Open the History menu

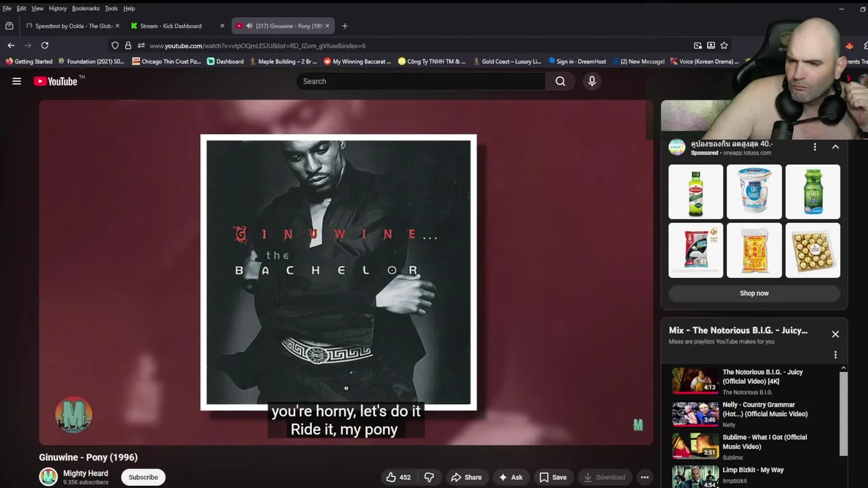pyautogui.click(x=58, y=8)
